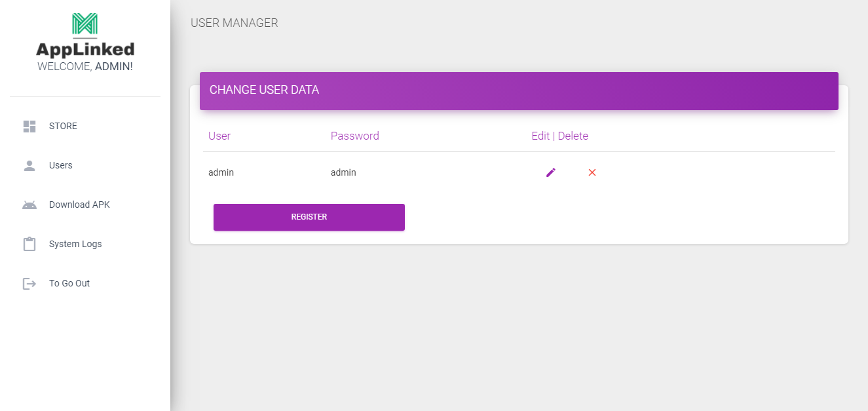Select the admin username cell

click(x=221, y=173)
